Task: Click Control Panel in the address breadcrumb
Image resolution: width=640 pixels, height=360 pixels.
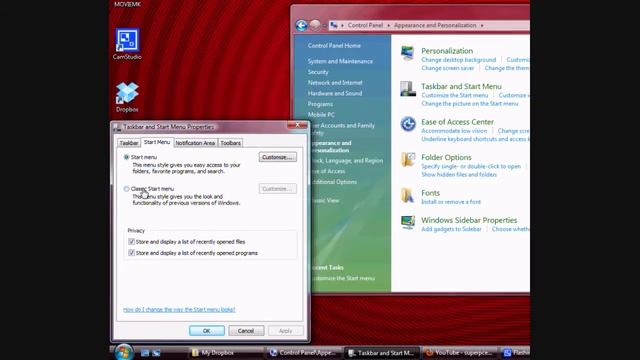Action: click(x=365, y=25)
